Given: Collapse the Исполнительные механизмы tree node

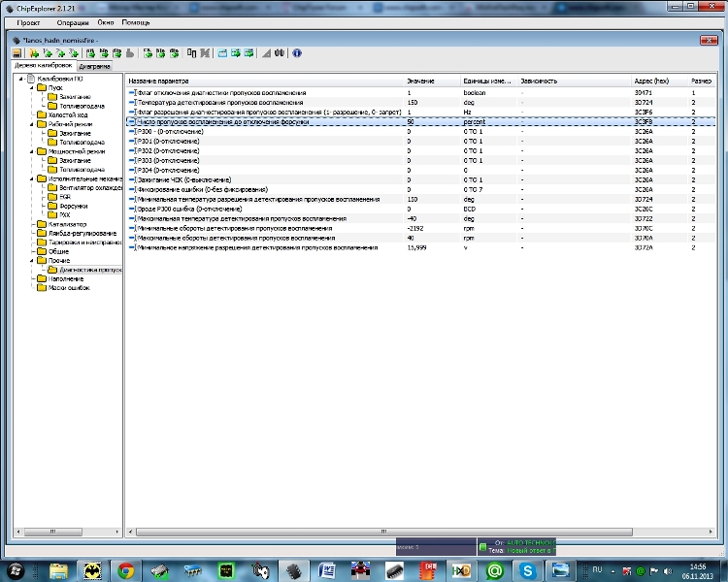Looking at the screenshot, I should tap(31, 178).
